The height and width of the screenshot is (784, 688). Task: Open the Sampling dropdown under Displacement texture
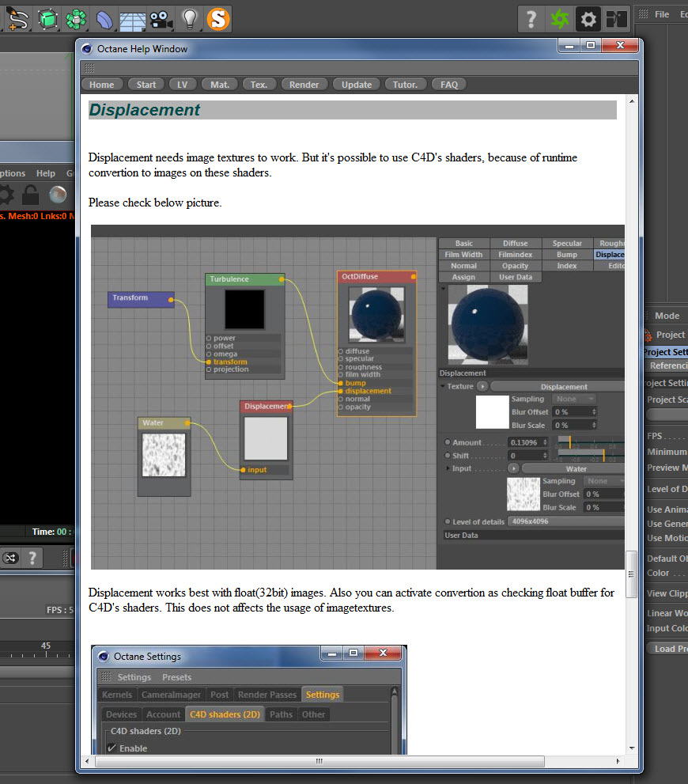[574, 399]
